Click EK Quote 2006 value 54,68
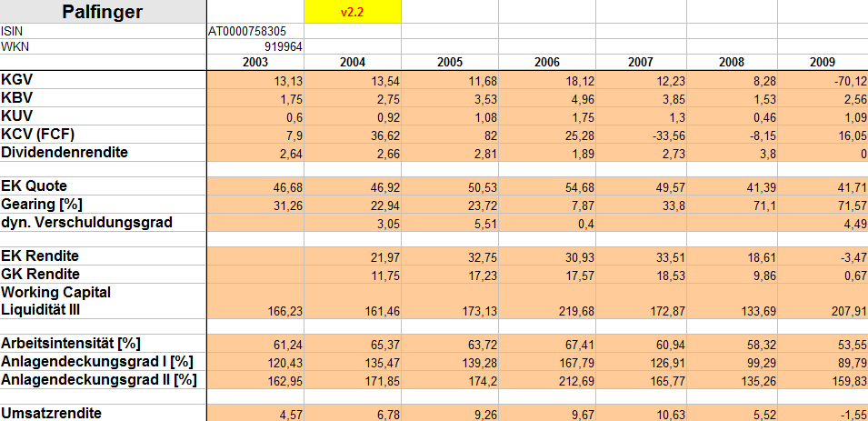868x421 pixels. 547,186
